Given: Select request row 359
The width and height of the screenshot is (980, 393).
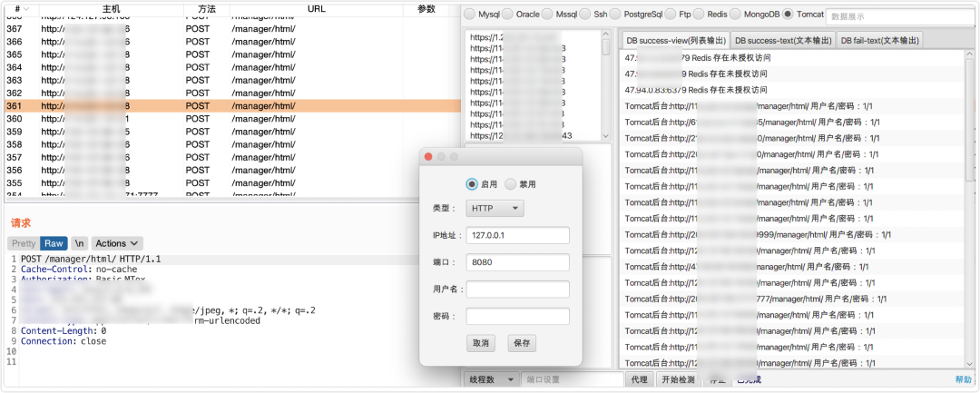Looking at the screenshot, I should pyautogui.click(x=231, y=132).
